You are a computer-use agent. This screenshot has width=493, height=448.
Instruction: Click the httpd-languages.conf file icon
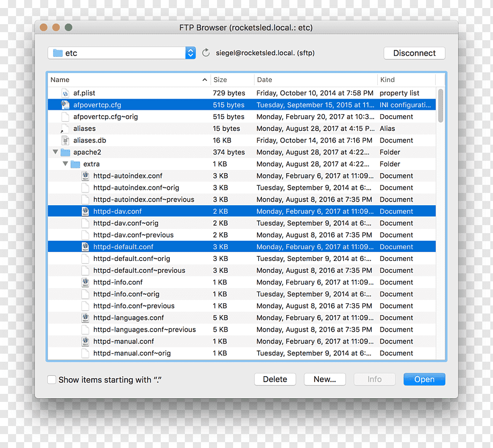click(85, 318)
